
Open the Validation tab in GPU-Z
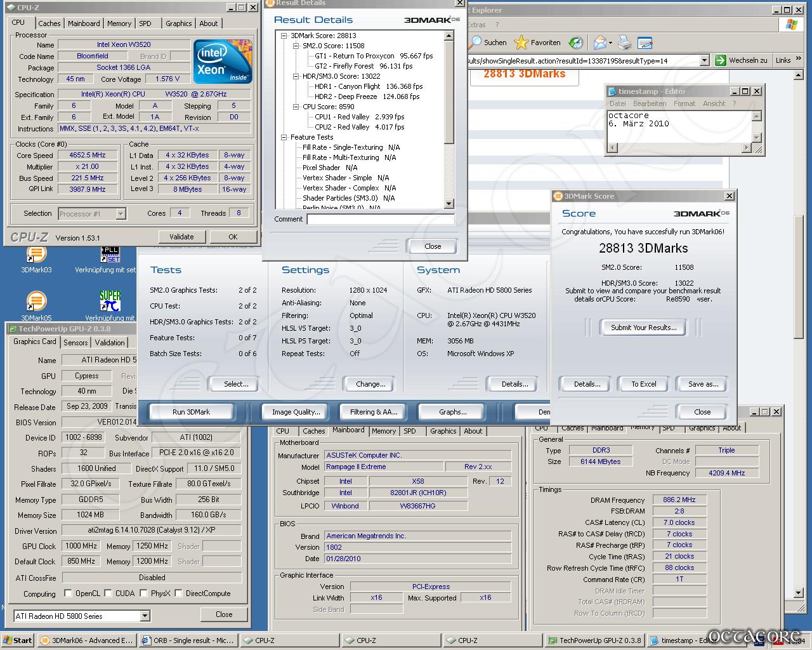[x=110, y=343]
